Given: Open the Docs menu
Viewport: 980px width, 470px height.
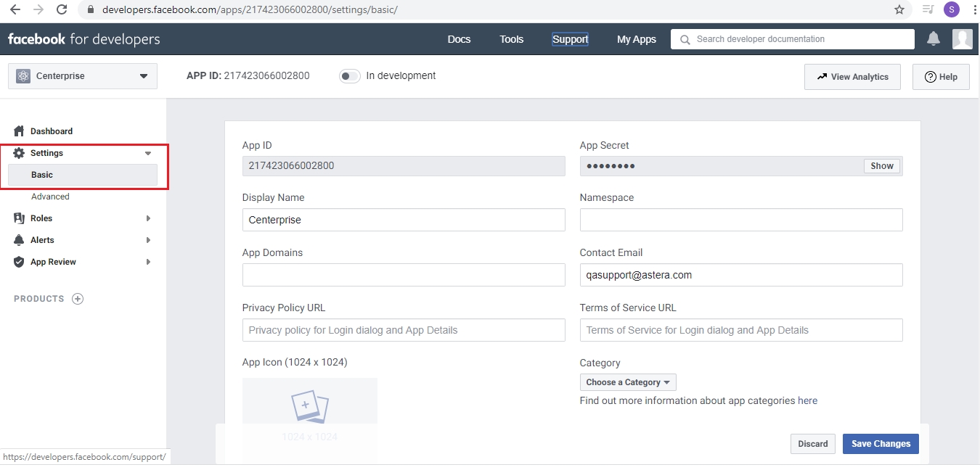Looking at the screenshot, I should [459, 39].
